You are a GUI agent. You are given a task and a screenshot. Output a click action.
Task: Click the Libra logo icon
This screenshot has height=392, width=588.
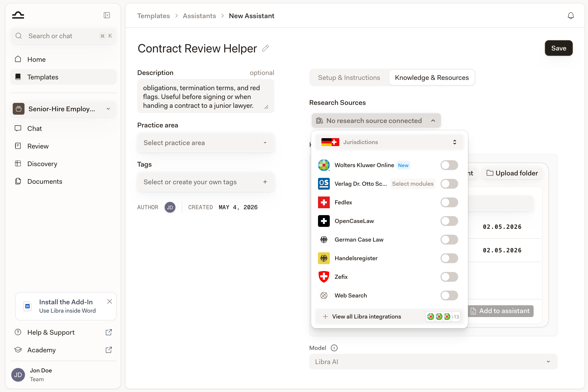click(18, 15)
